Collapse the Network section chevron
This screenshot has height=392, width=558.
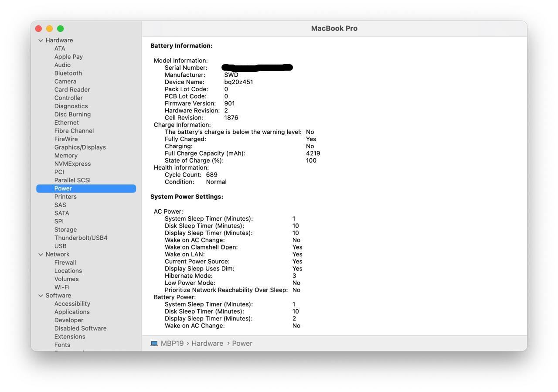coord(41,255)
